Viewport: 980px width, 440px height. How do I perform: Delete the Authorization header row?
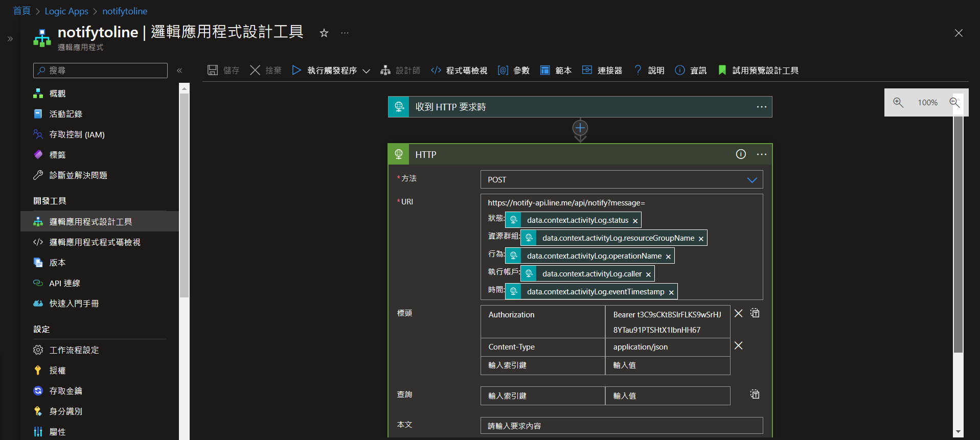point(738,313)
